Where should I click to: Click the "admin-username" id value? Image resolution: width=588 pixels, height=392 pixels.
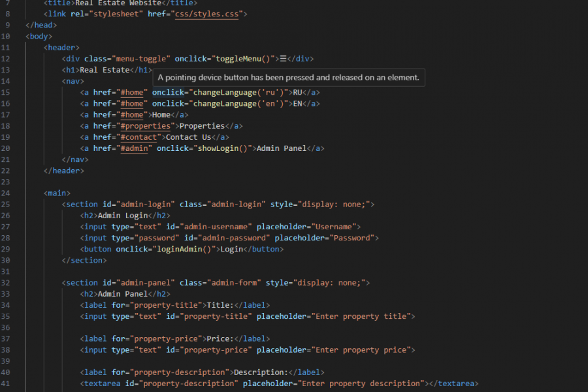pyautogui.click(x=216, y=227)
